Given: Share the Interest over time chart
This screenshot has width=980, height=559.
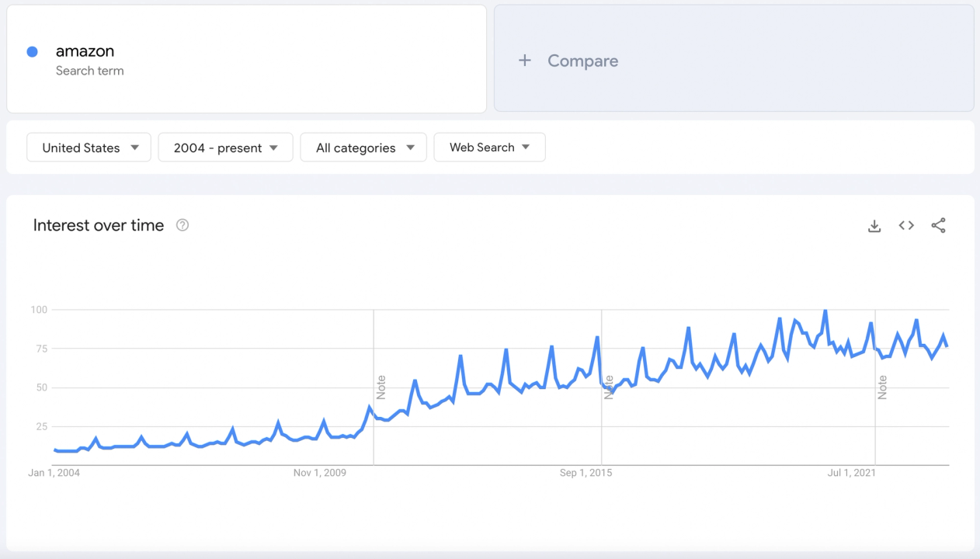Looking at the screenshot, I should point(938,225).
